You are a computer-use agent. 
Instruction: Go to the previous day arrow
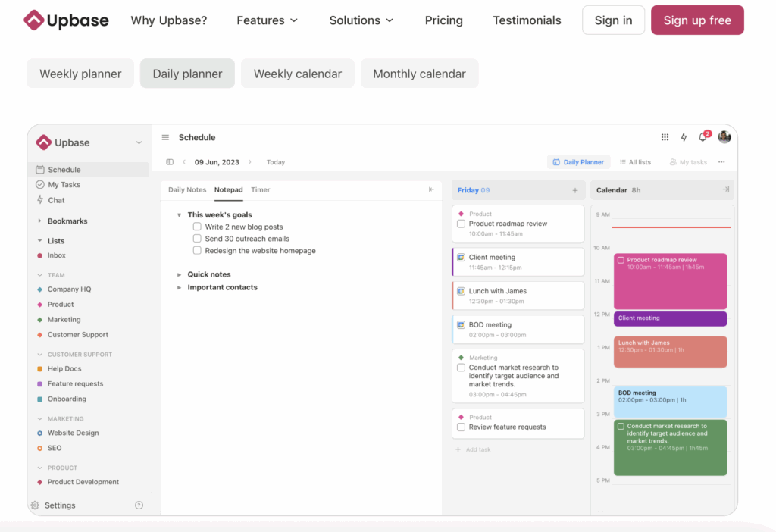[x=184, y=162]
